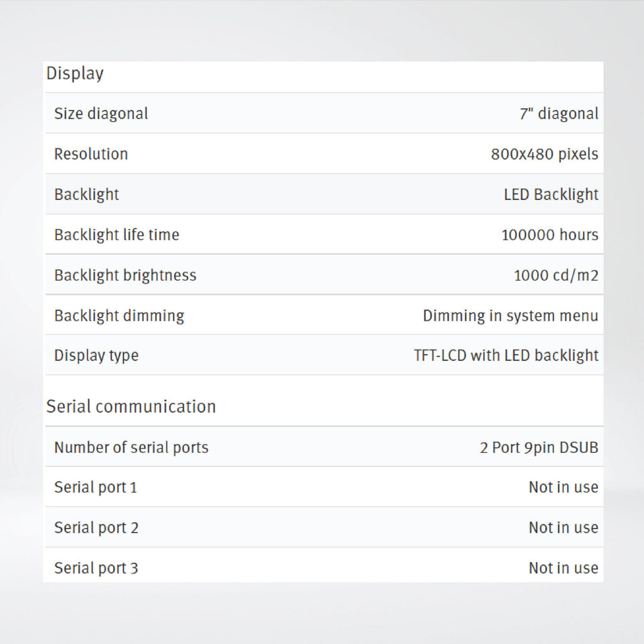Select Number of serial ports label
Viewport: 644px width, 644px height.
point(131,447)
